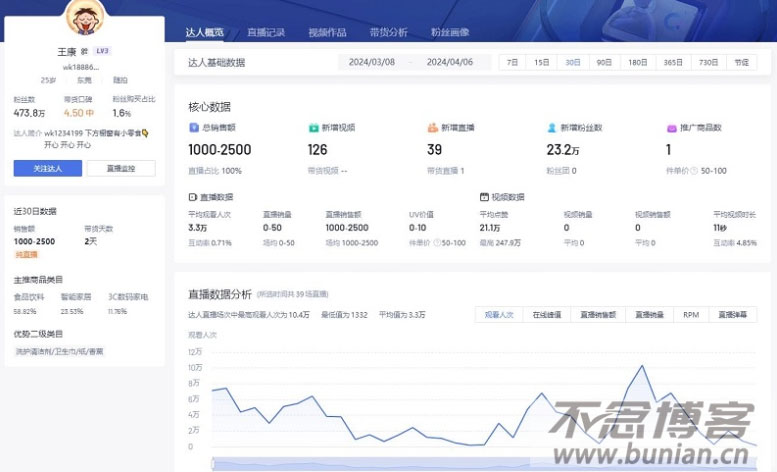Click the 互动率 4.85% text
777x472 pixels.
click(735, 243)
